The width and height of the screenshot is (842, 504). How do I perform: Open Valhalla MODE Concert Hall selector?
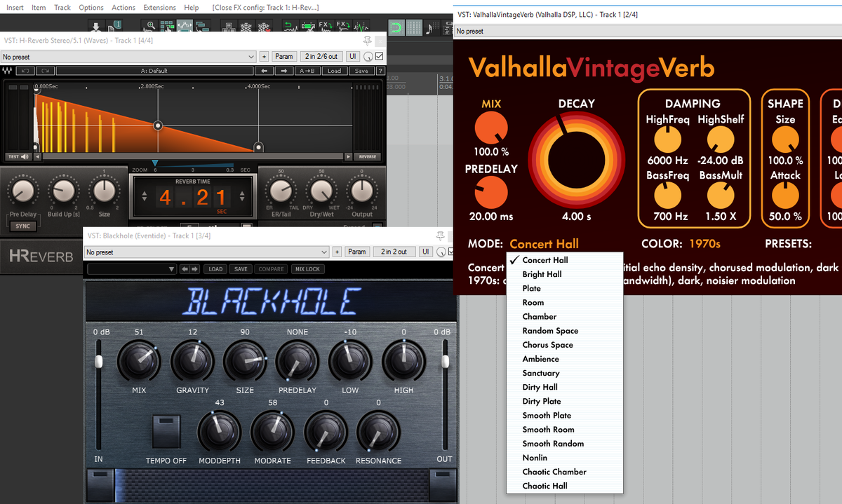pyautogui.click(x=544, y=244)
